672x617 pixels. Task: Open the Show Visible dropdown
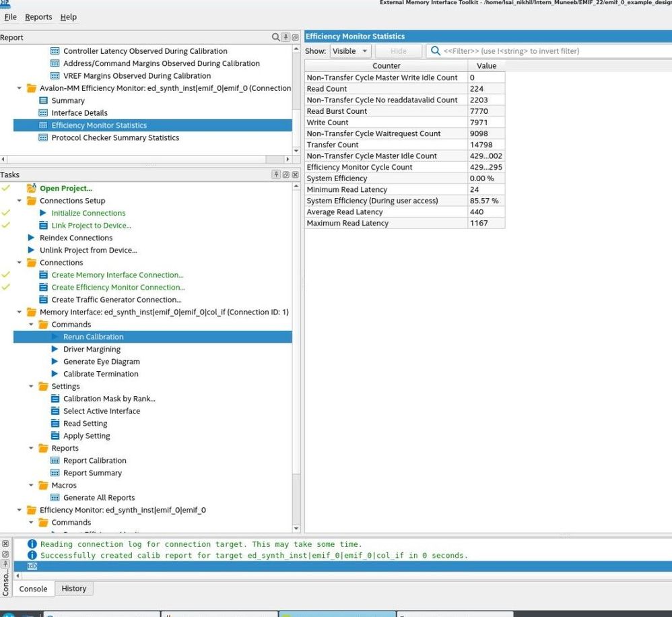click(350, 51)
